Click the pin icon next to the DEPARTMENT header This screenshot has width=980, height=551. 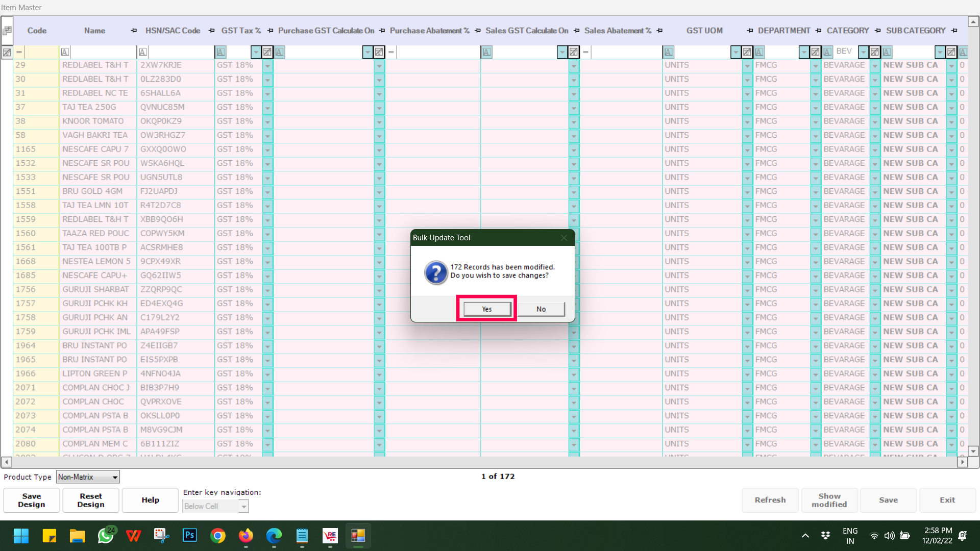(818, 31)
